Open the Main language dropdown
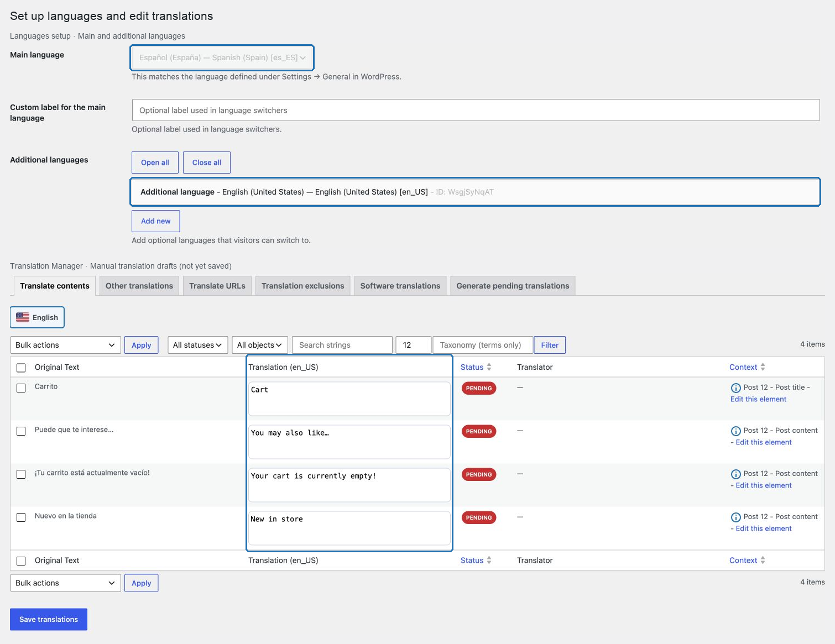835x644 pixels. (x=222, y=57)
